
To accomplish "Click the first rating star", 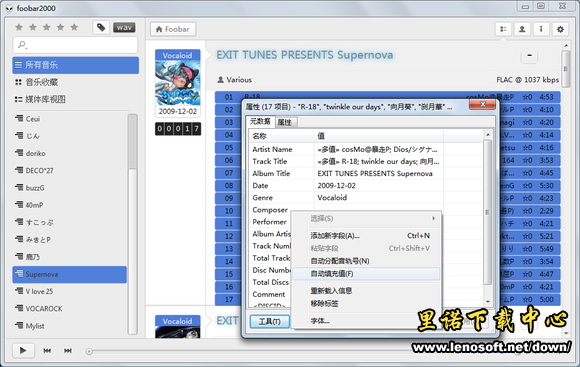I will click(19, 27).
